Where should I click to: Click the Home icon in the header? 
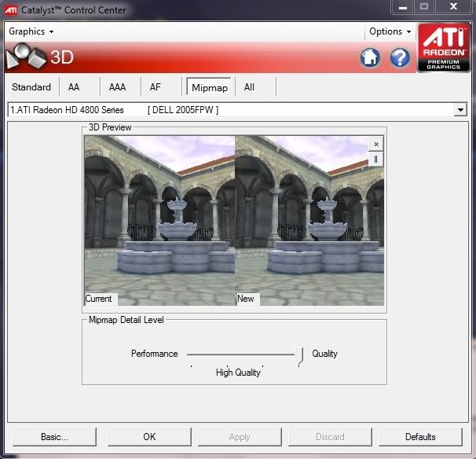click(370, 57)
